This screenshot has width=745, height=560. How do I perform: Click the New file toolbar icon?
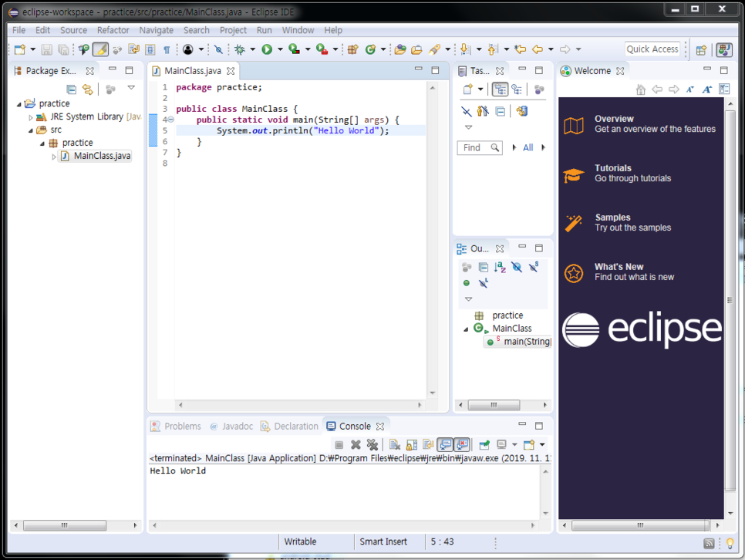pyautogui.click(x=20, y=49)
